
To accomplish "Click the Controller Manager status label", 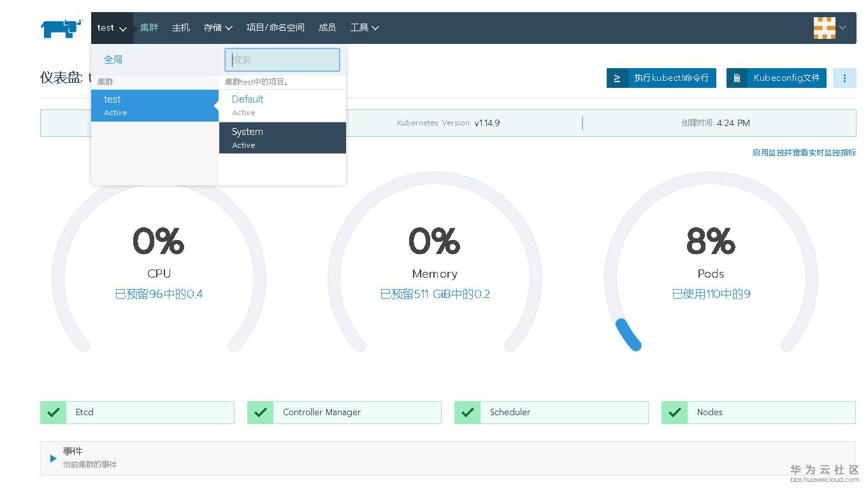I will tap(322, 413).
